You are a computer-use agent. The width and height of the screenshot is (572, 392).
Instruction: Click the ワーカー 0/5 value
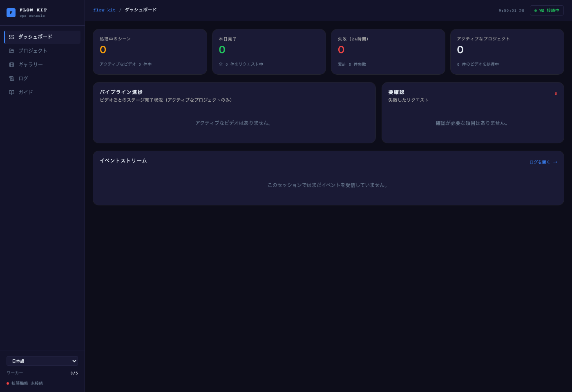pyautogui.click(x=74, y=373)
